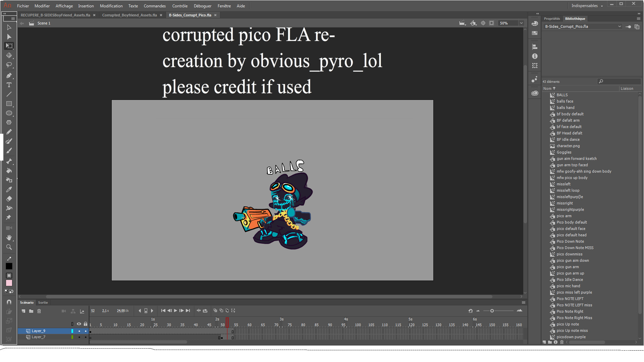
Task: Open the Modification menu
Action: tap(111, 6)
